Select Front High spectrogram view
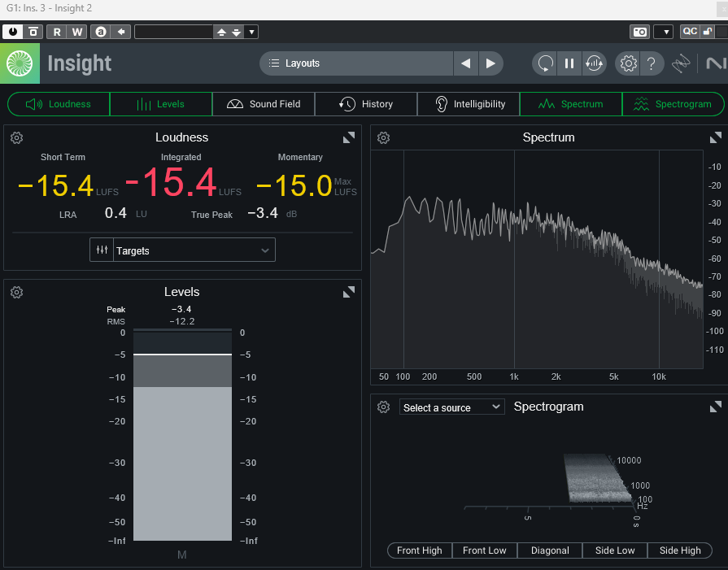 tap(419, 550)
